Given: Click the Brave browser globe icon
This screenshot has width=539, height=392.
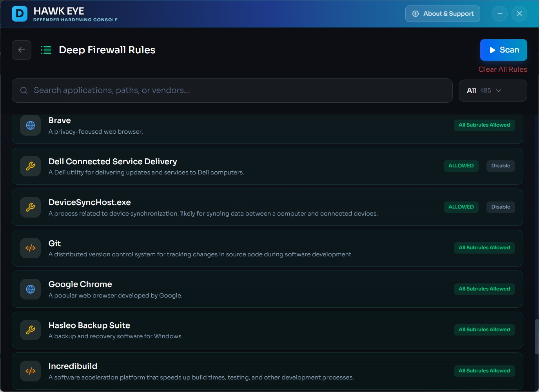Looking at the screenshot, I should pyautogui.click(x=30, y=125).
